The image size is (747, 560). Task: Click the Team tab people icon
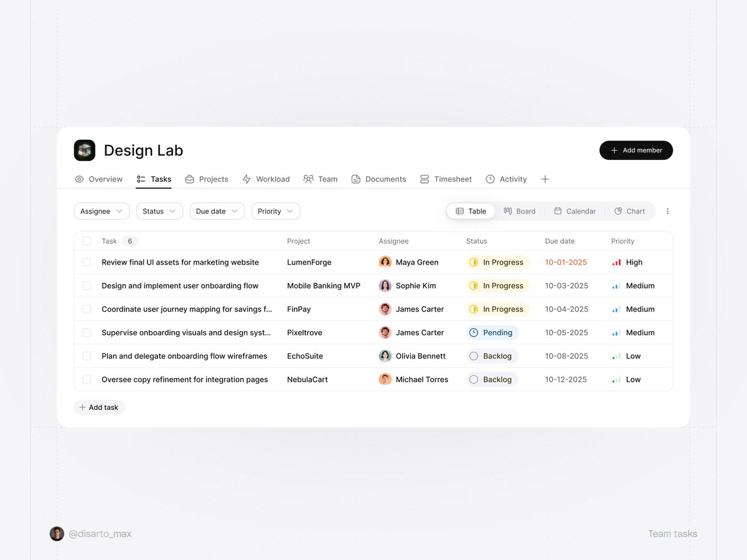[307, 179]
